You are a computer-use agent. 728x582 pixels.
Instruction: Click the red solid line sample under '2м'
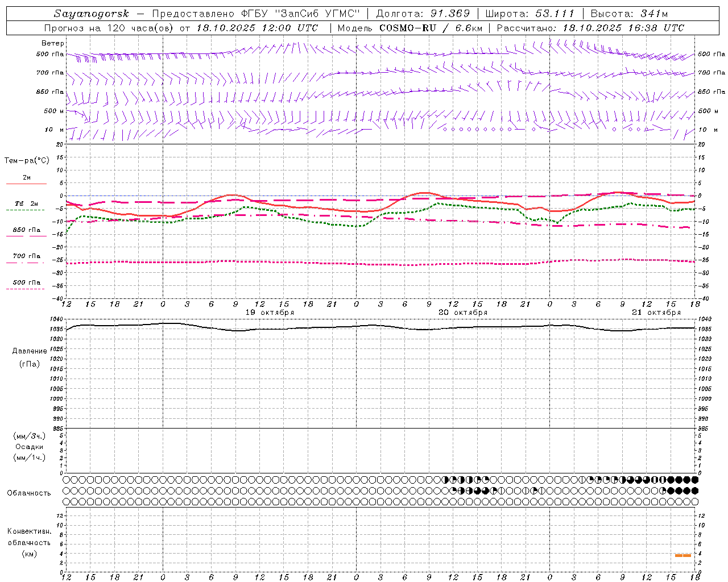point(26,184)
